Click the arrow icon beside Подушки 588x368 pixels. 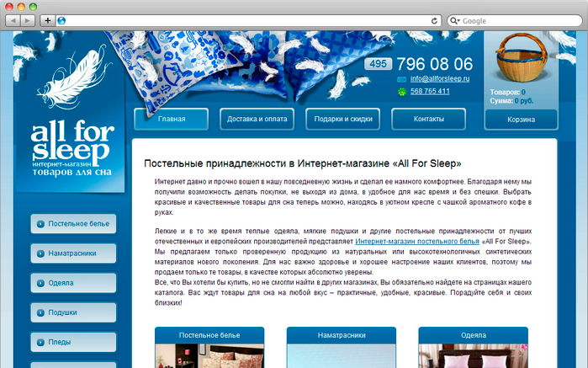pos(40,312)
